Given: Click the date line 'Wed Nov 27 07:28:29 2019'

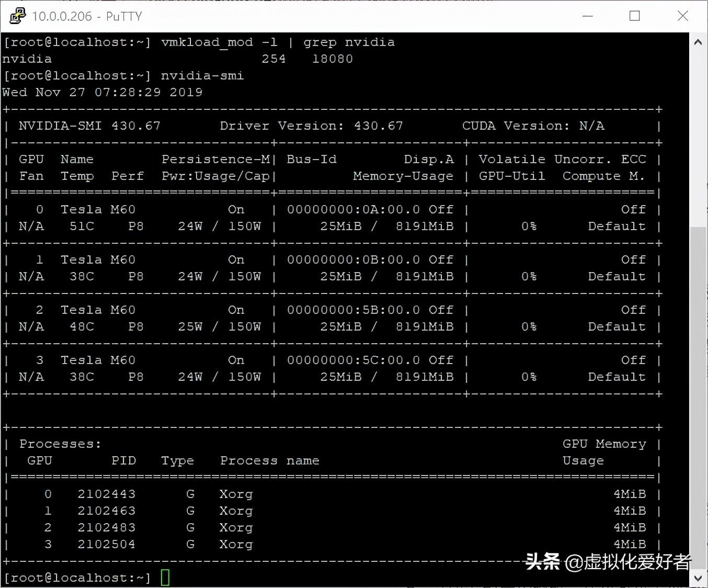Looking at the screenshot, I should coord(102,93).
